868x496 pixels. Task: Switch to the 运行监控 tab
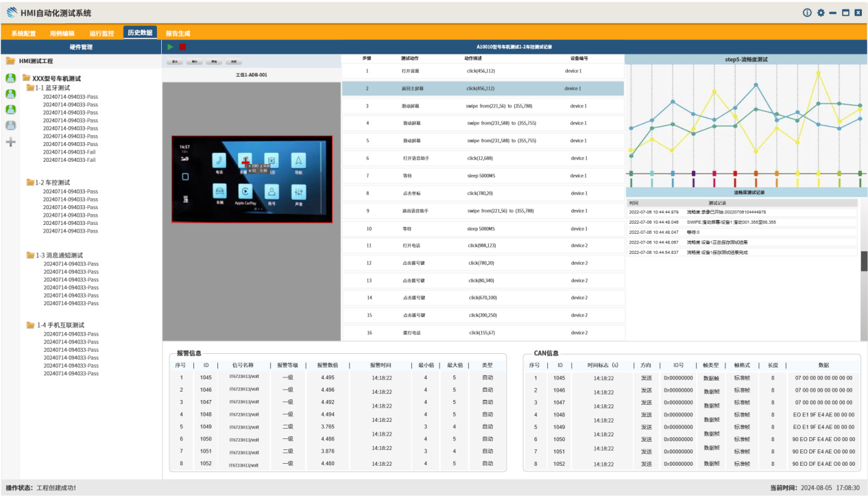(101, 33)
